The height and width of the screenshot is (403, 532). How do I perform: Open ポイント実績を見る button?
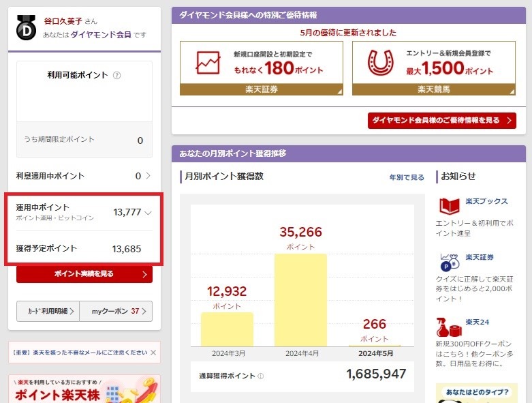(x=84, y=274)
